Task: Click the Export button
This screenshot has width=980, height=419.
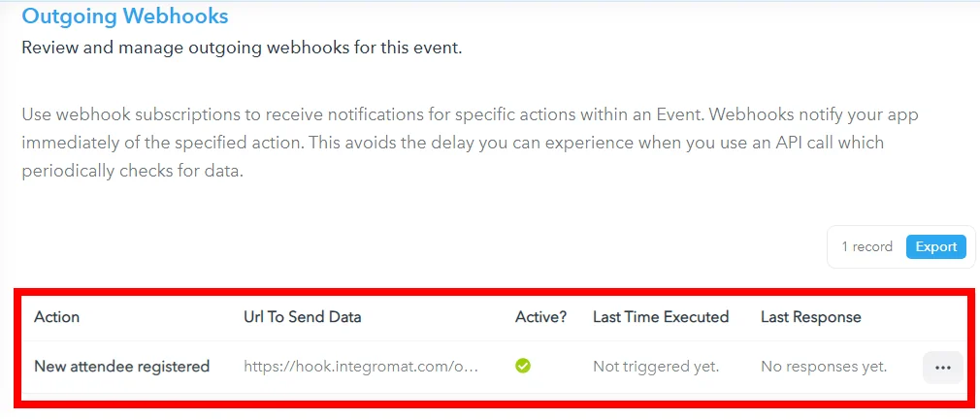Action: (935, 246)
